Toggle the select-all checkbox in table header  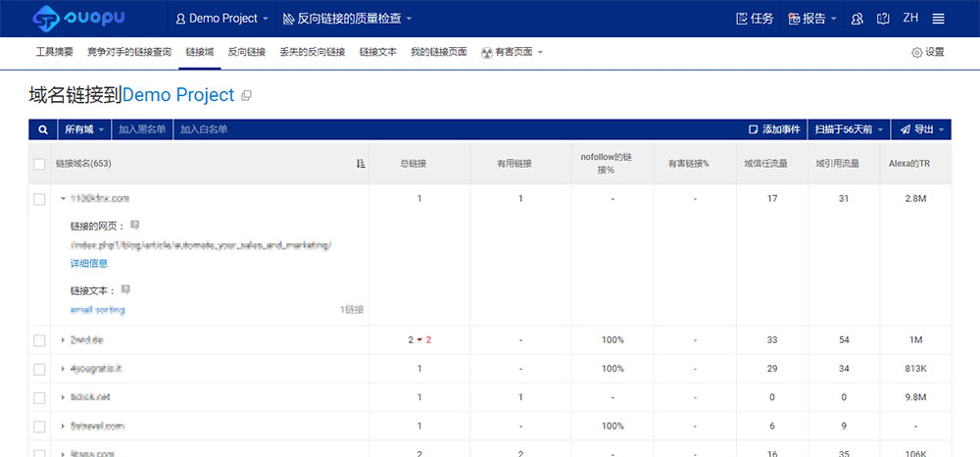tap(39, 164)
